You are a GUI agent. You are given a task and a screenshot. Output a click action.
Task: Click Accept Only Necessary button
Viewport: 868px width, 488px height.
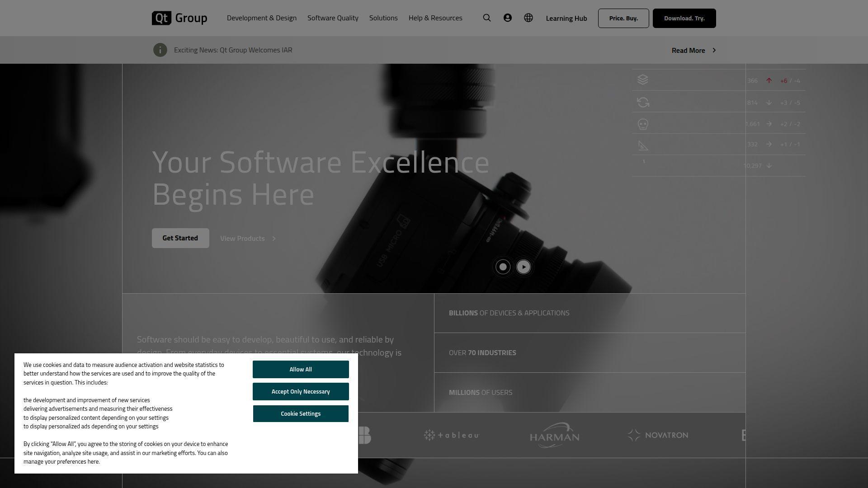tap(300, 391)
